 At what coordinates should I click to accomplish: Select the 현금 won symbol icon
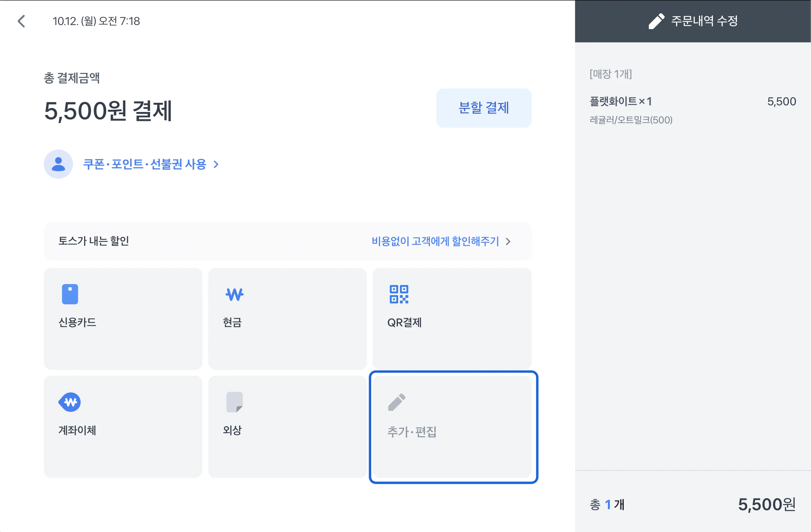click(234, 294)
